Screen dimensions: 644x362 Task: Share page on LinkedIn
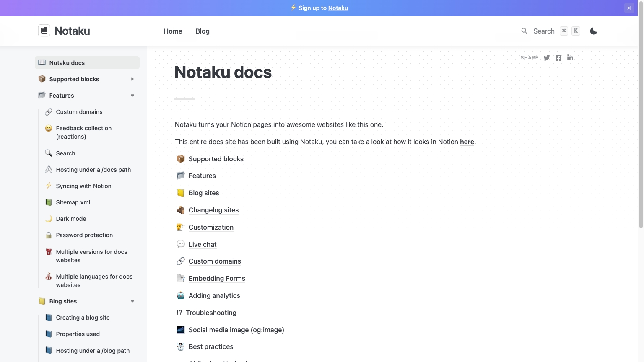pyautogui.click(x=570, y=58)
